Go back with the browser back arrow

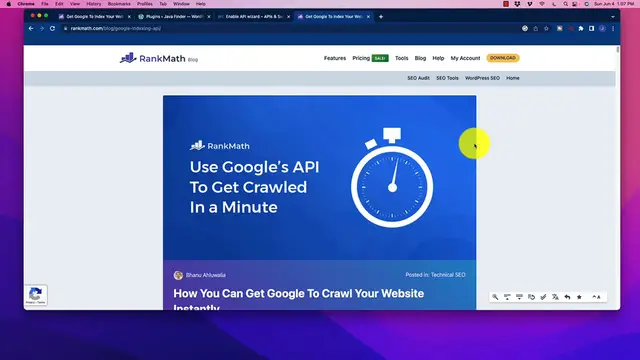[x=31, y=29]
